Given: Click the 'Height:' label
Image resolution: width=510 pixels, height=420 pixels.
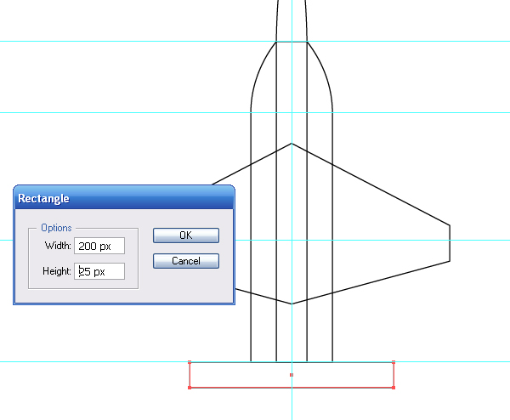Looking at the screenshot, I should [x=57, y=271].
